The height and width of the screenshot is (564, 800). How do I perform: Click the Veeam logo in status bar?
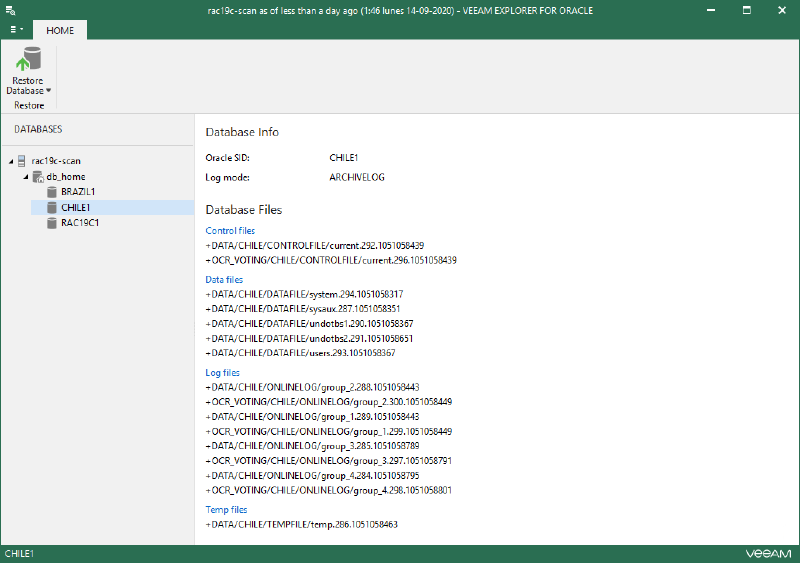point(768,554)
